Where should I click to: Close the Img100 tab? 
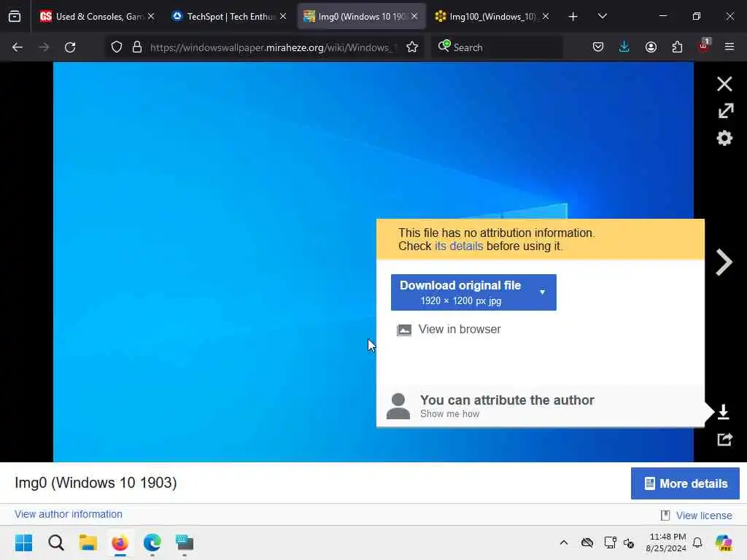click(x=546, y=16)
